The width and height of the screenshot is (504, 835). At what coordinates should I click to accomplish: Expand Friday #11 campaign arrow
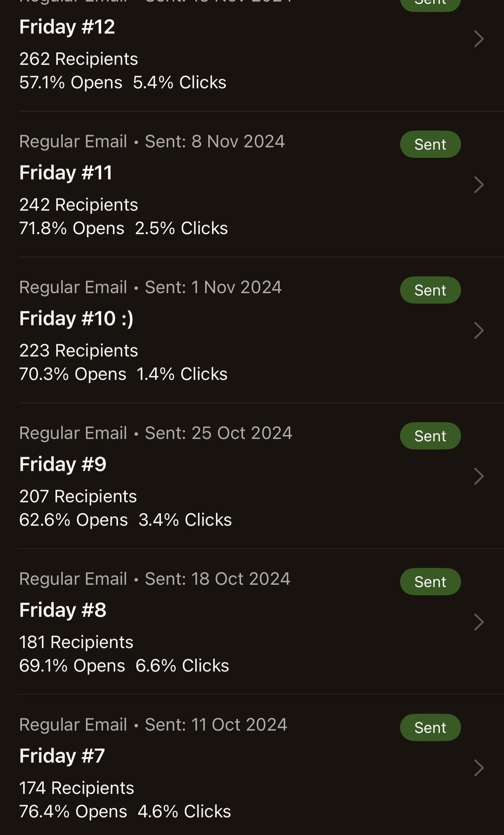(x=478, y=185)
